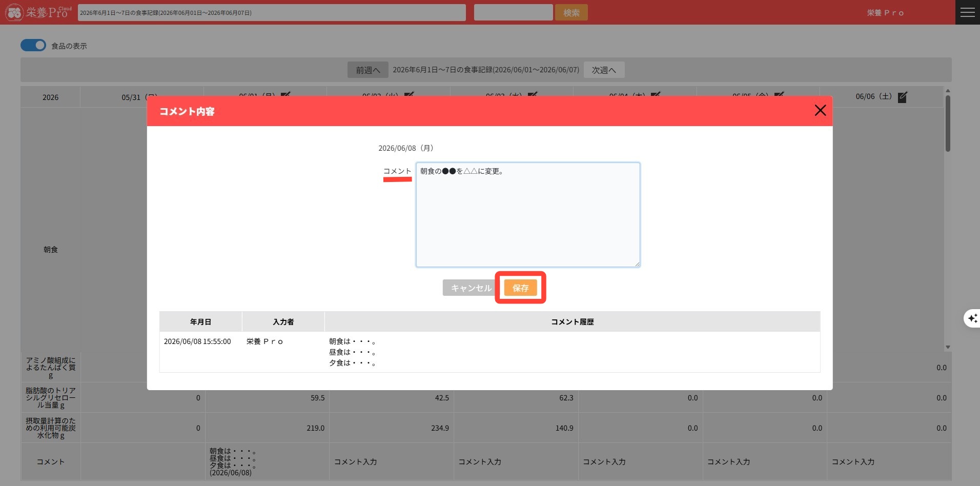Click the 栄養Pro Cloud logo
The width and height of the screenshot is (980, 486).
(x=38, y=12)
